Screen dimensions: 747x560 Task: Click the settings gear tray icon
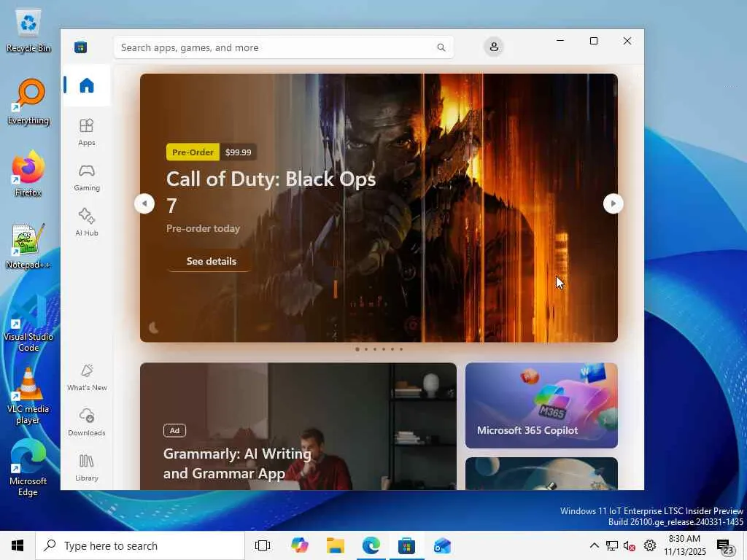pyautogui.click(x=650, y=545)
